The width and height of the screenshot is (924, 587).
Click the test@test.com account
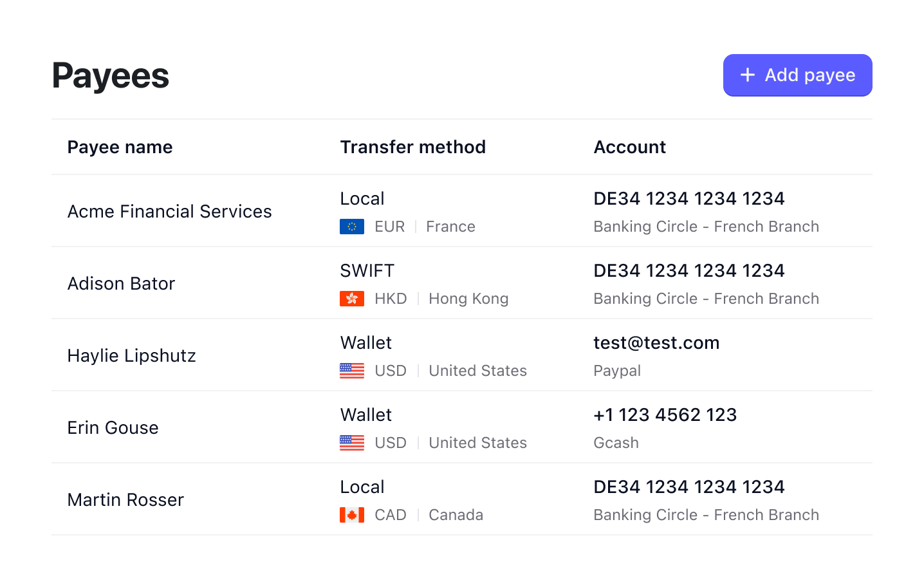[x=656, y=343]
